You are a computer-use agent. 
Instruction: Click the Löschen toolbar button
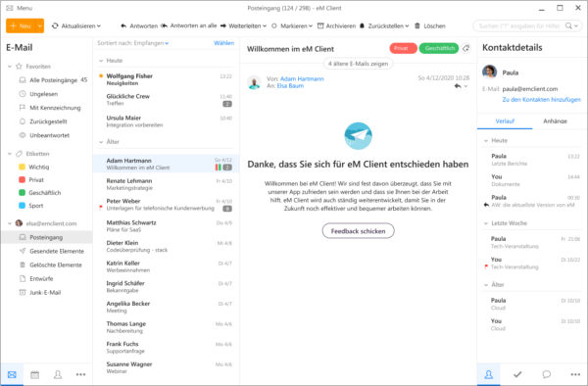coord(430,25)
